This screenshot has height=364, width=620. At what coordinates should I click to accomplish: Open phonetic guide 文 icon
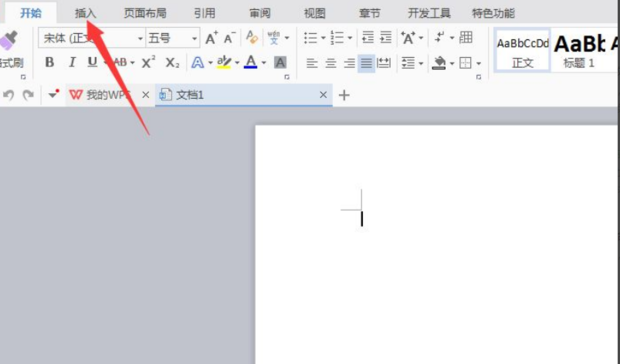[274, 38]
